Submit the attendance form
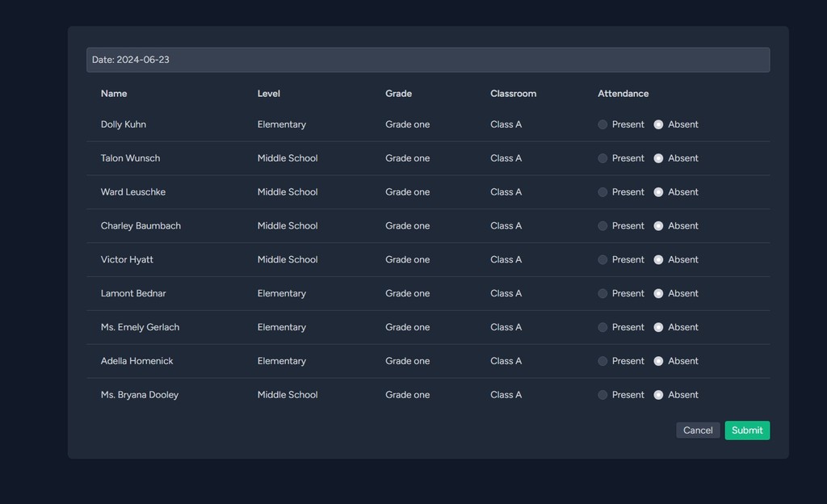 click(747, 430)
